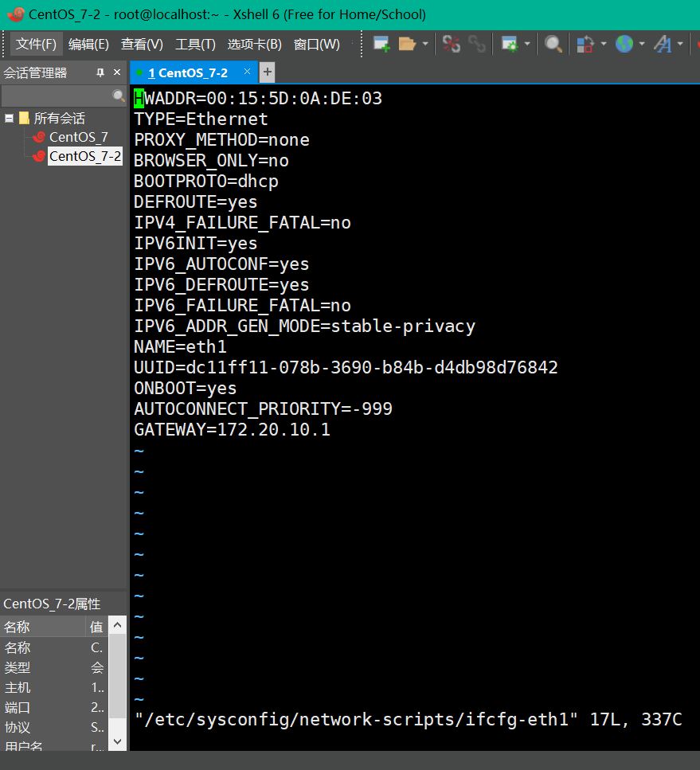Click the session search magnifier icon
This screenshot has width=700, height=770.
click(x=119, y=96)
